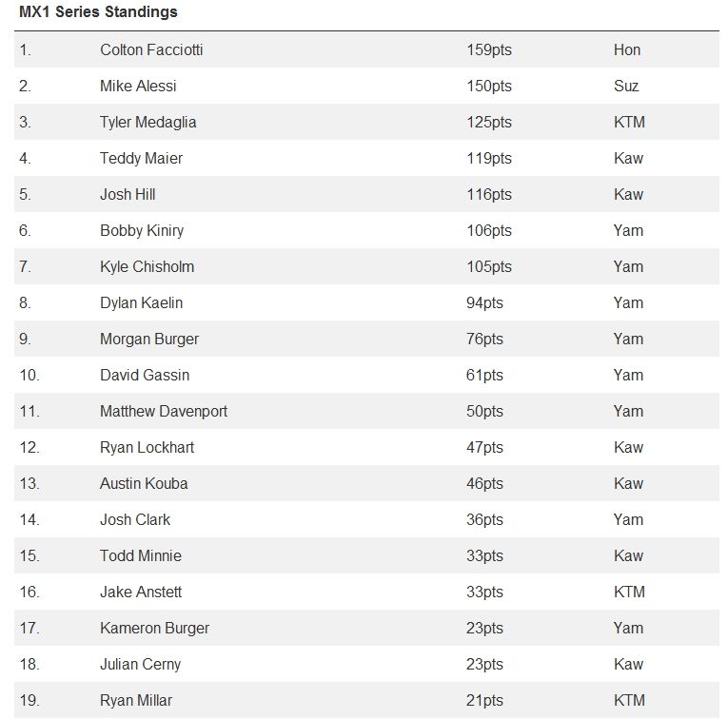Select Austin Kouba's name
728x719 pixels.
144,483
